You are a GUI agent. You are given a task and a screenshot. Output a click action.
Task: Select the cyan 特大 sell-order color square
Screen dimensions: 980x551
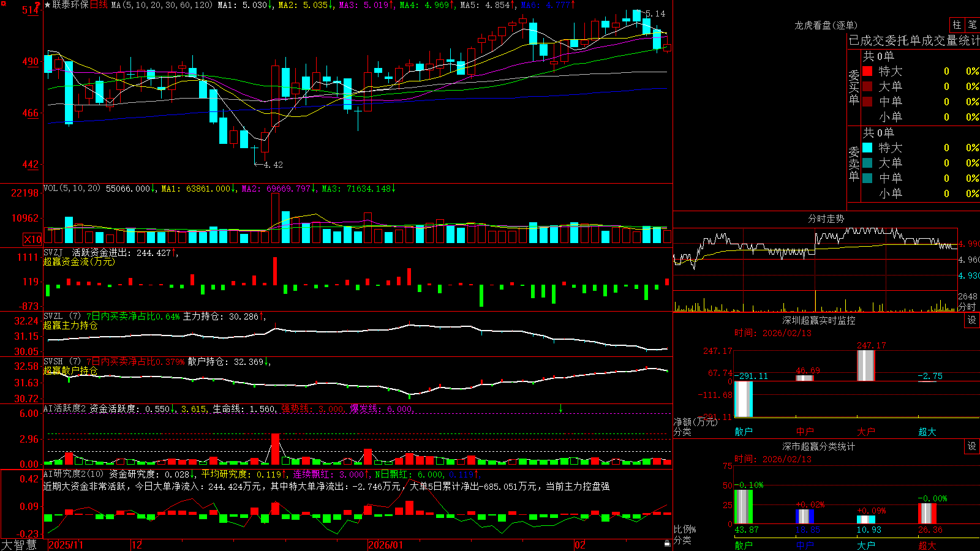867,148
